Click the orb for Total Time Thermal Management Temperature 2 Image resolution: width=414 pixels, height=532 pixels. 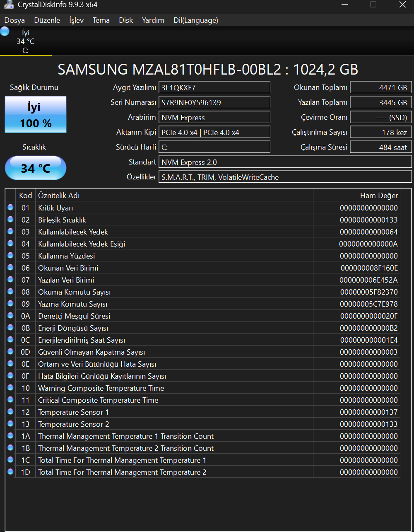click(x=10, y=472)
